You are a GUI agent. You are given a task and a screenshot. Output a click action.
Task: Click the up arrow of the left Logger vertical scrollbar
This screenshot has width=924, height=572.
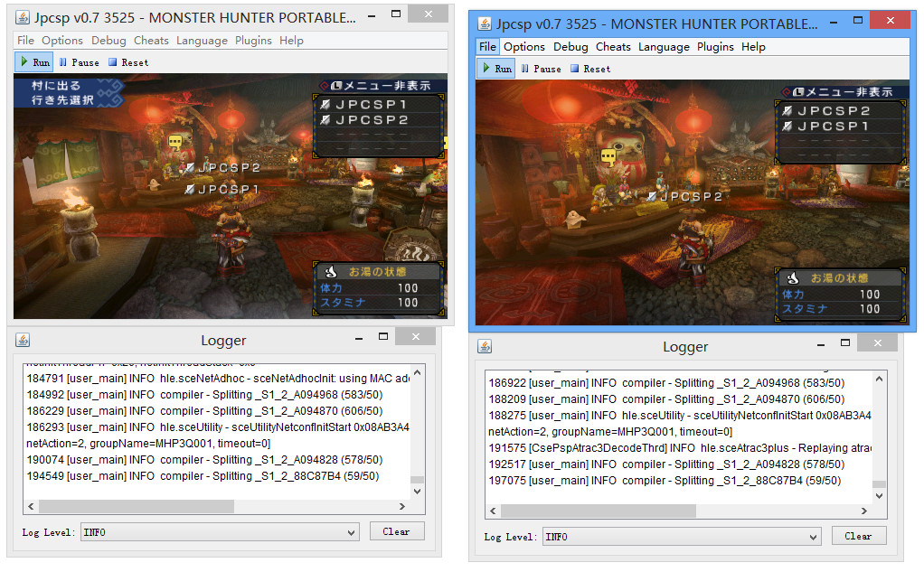click(x=417, y=372)
